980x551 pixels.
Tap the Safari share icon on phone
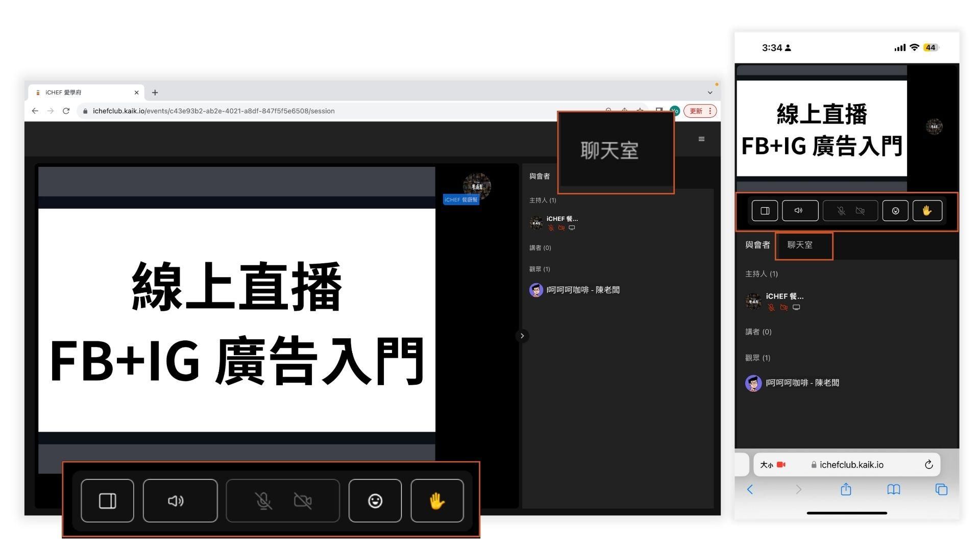[846, 489]
